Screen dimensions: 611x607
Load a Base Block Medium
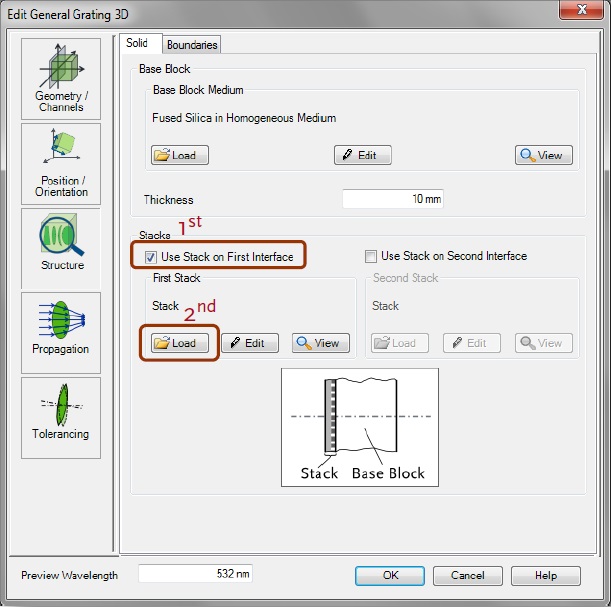pos(180,155)
